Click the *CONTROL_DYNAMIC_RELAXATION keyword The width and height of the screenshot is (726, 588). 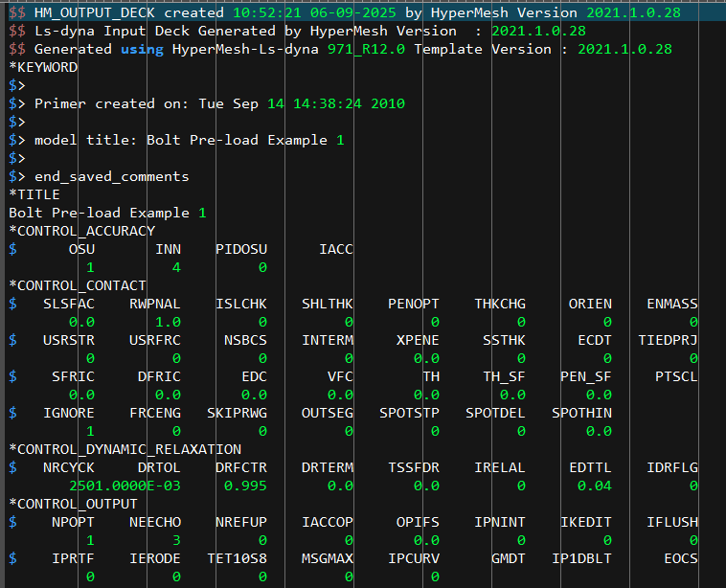[x=125, y=449]
